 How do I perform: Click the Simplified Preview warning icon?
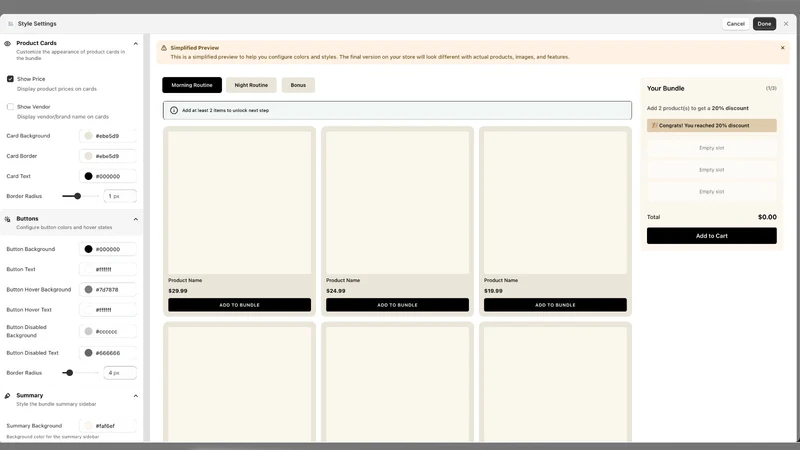tap(164, 48)
